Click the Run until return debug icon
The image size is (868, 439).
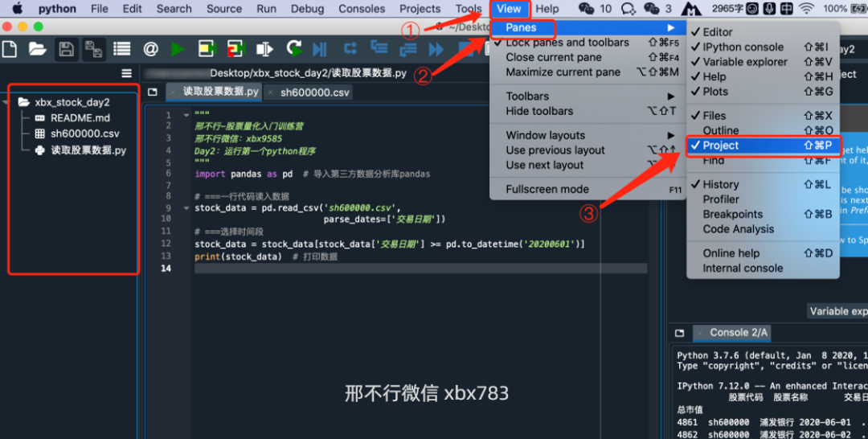[408, 49]
